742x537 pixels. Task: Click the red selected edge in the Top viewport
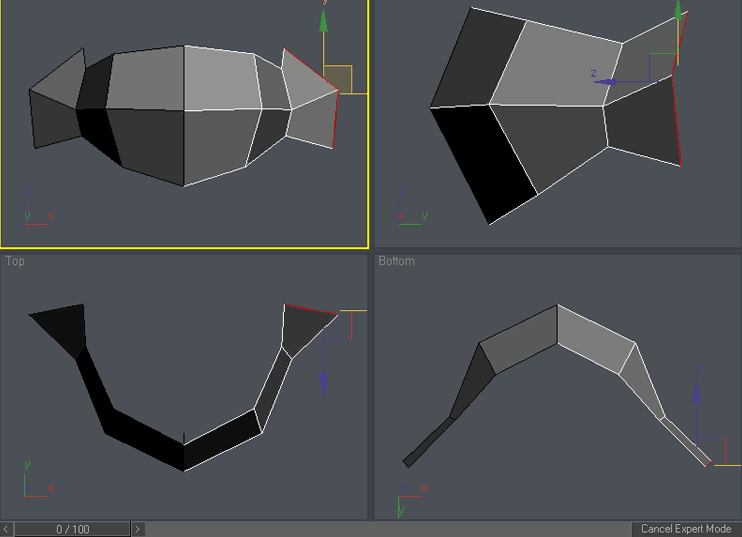[310, 309]
